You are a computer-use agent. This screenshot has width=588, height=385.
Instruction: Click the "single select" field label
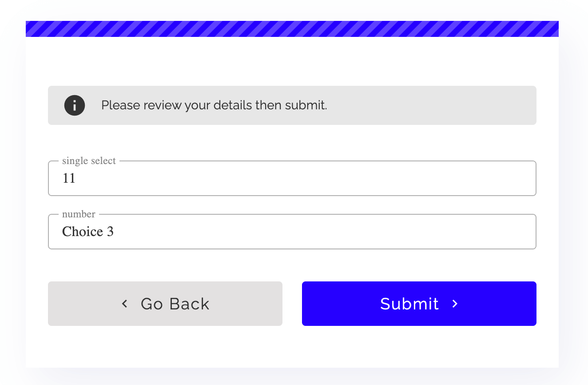(89, 161)
